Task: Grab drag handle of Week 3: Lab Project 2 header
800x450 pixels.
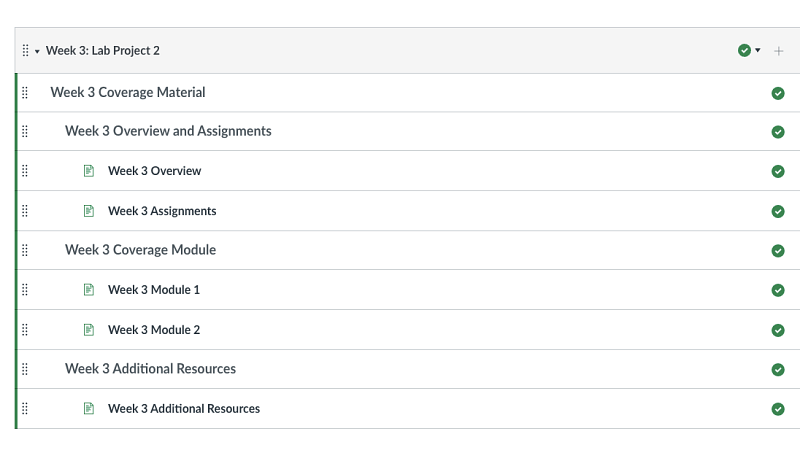Action: [x=26, y=50]
